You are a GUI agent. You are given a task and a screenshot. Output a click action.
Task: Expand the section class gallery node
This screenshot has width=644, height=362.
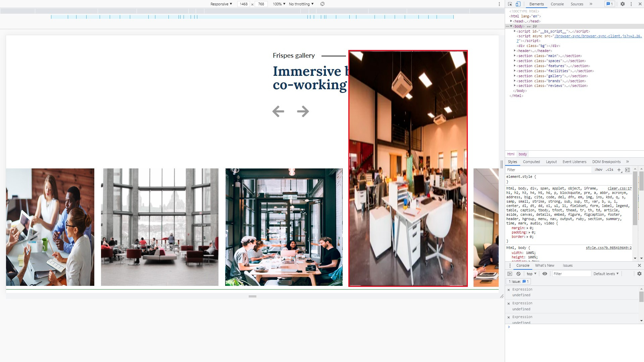[x=514, y=76]
